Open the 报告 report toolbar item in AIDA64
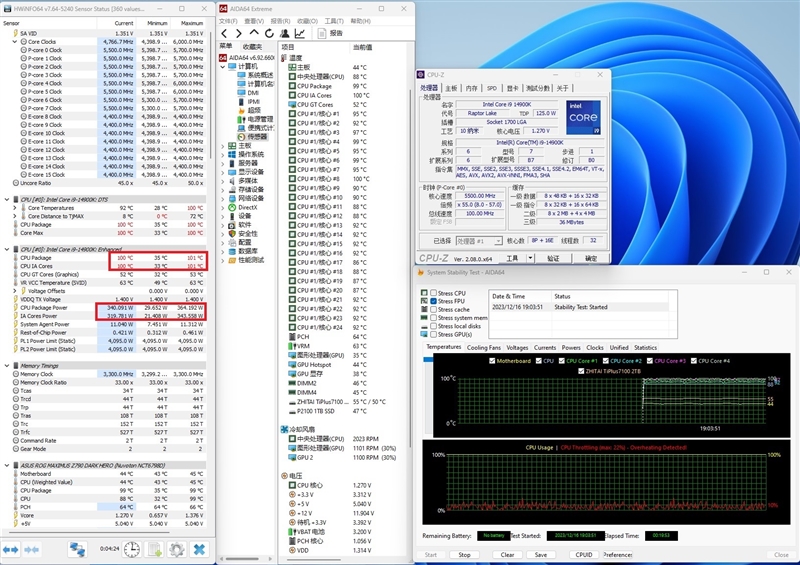Viewport: 800px width, 565px height. pyautogui.click(x=330, y=33)
